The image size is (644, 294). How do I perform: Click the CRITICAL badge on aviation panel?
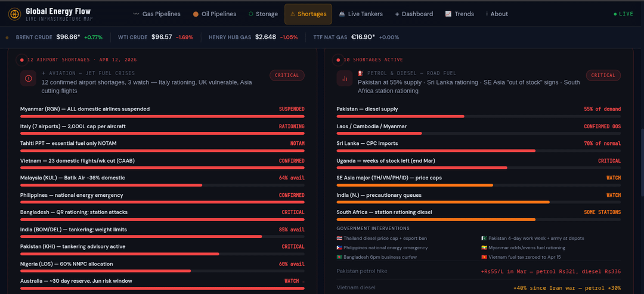(287, 75)
